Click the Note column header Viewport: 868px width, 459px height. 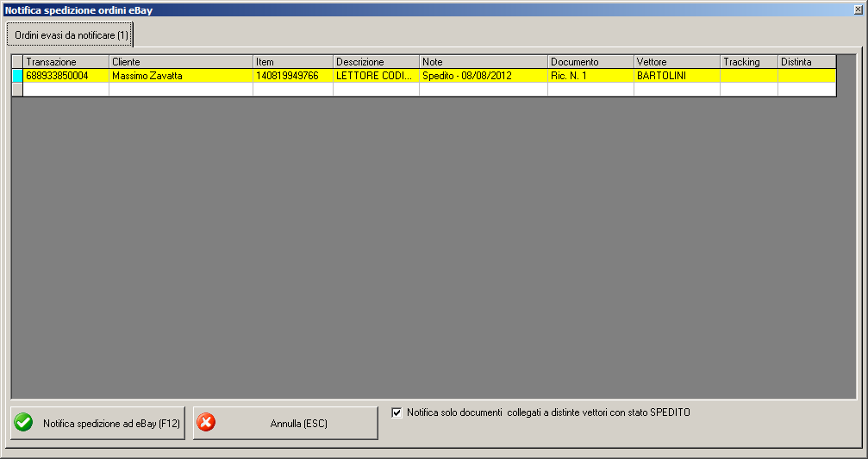coord(484,62)
